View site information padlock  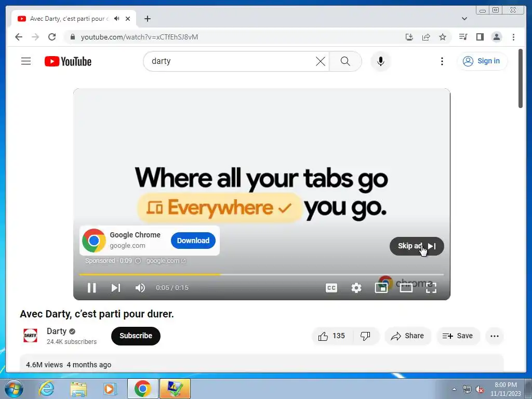pos(72,37)
